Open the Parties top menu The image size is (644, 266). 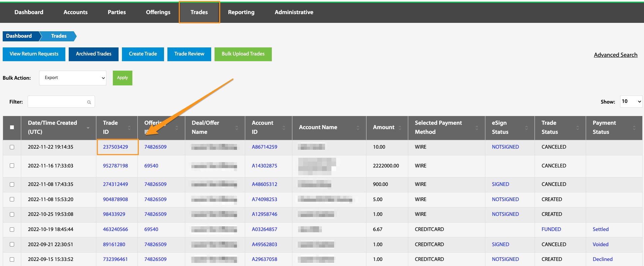click(117, 12)
